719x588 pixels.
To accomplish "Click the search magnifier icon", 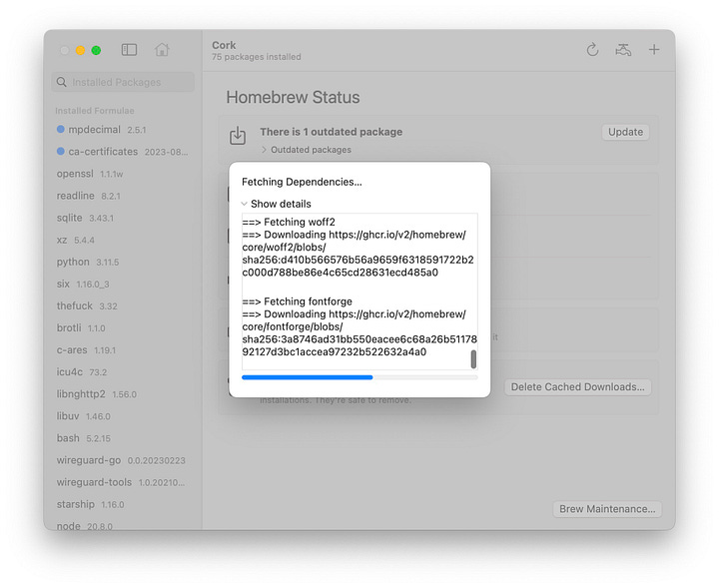I will click(x=62, y=82).
